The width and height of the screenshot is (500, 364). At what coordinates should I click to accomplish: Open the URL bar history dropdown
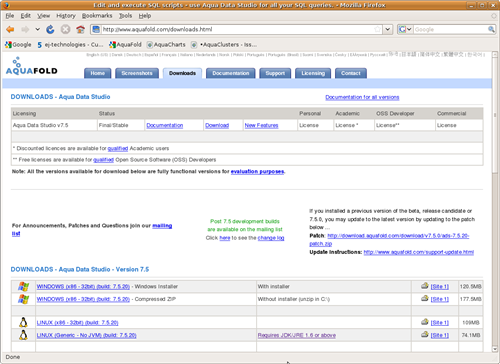tap(387, 29)
